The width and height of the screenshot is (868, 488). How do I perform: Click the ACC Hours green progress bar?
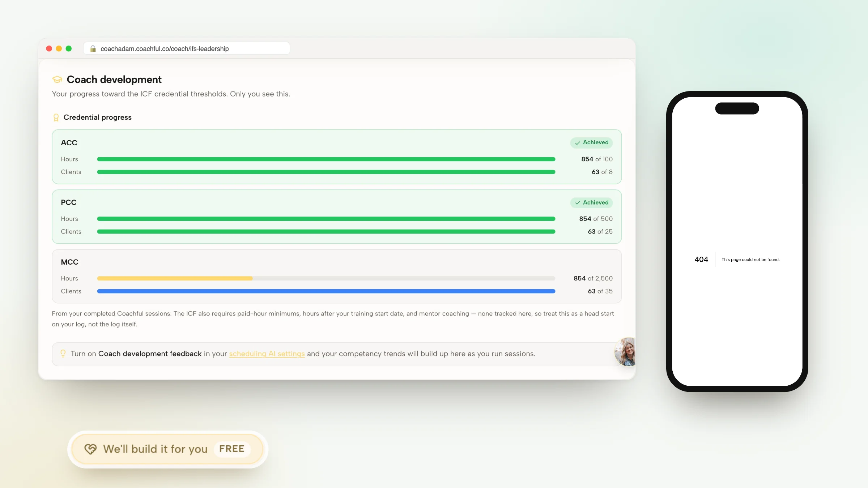(x=326, y=159)
